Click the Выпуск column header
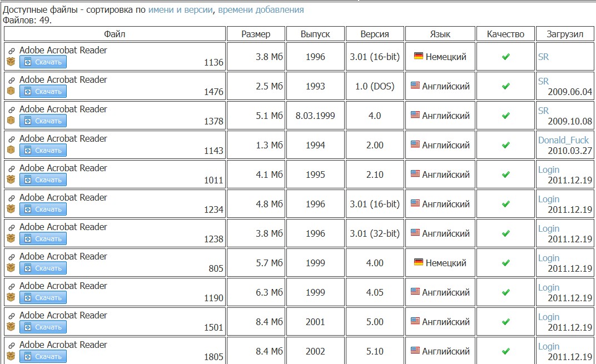The image size is (596, 364). click(315, 34)
